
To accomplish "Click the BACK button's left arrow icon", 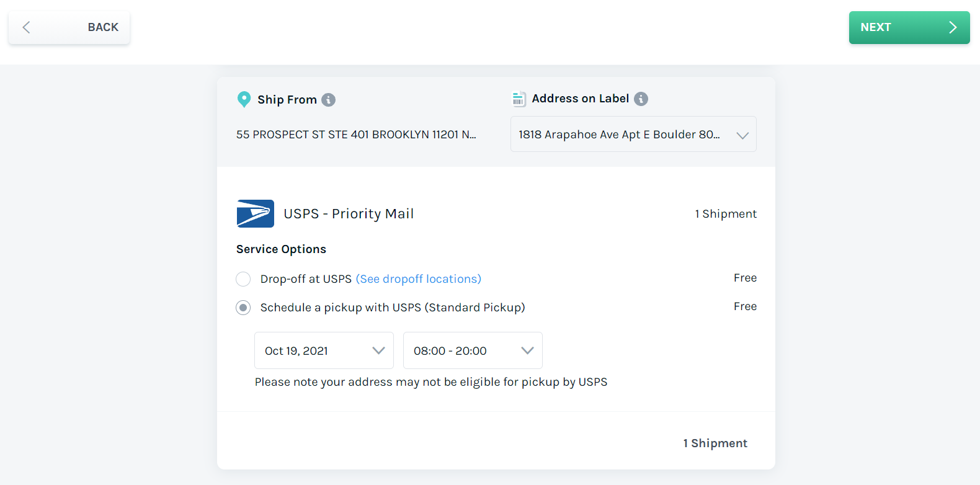I will click(26, 27).
